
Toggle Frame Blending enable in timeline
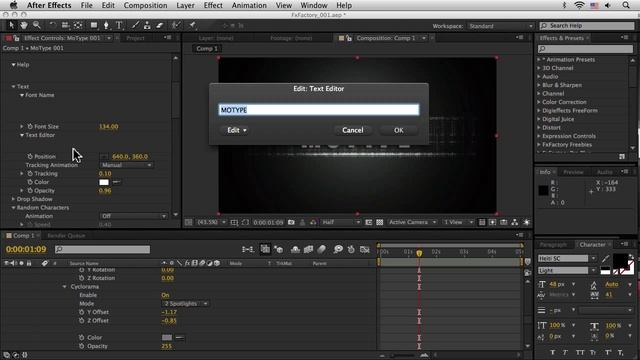(x=308, y=249)
